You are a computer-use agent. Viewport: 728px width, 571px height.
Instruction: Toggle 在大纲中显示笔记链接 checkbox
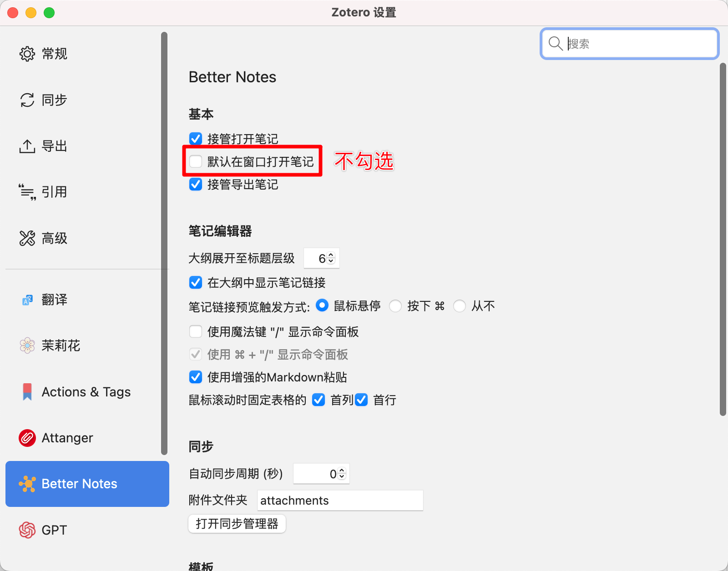click(x=196, y=283)
